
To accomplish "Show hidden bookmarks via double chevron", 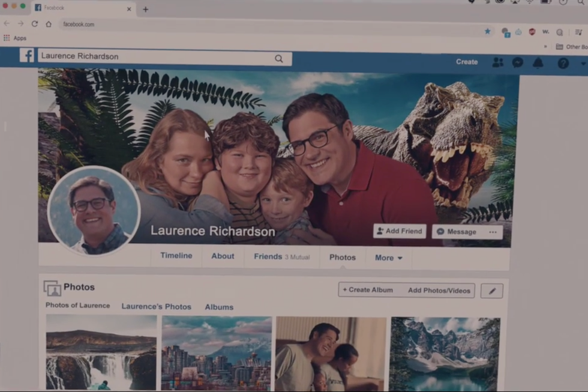I will (x=545, y=46).
